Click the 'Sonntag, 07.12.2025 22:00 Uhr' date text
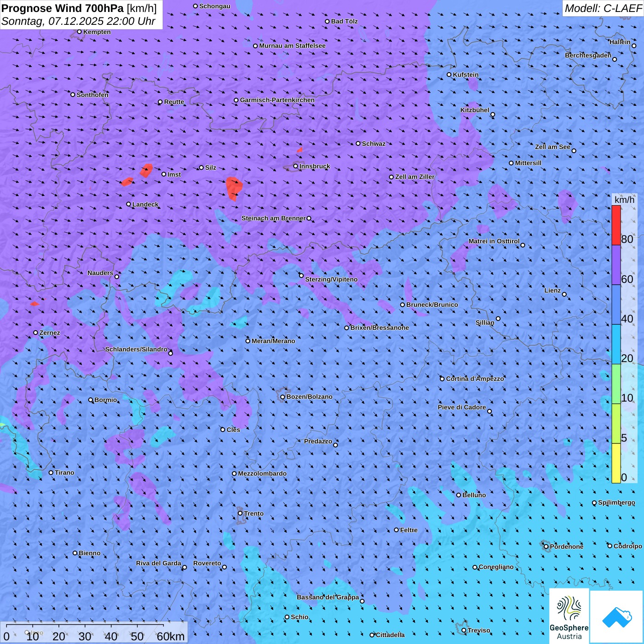The image size is (644, 644). pos(78,21)
